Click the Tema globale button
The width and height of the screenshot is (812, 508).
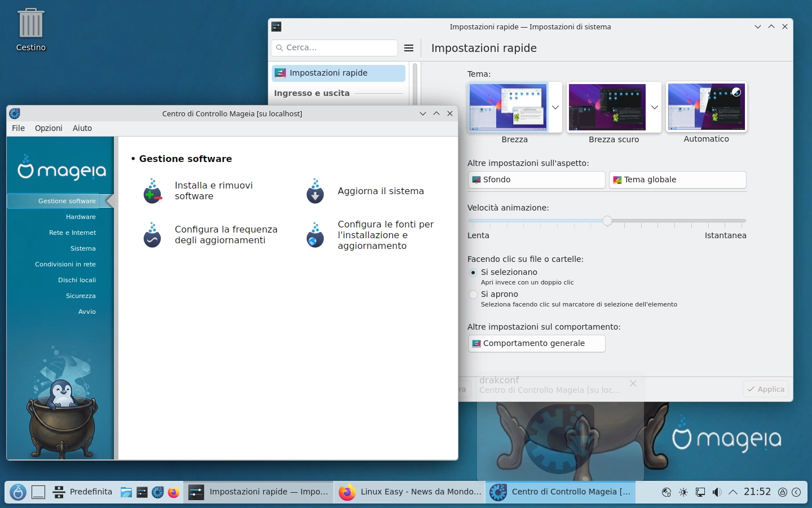pos(678,179)
